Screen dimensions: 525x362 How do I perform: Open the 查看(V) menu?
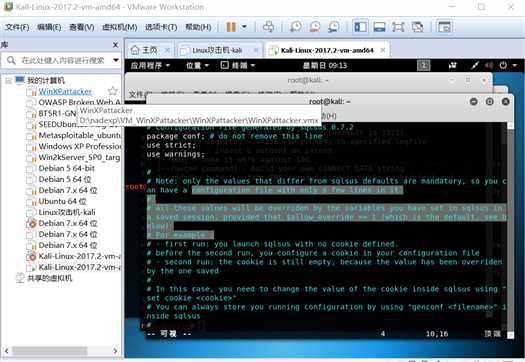click(x=81, y=27)
